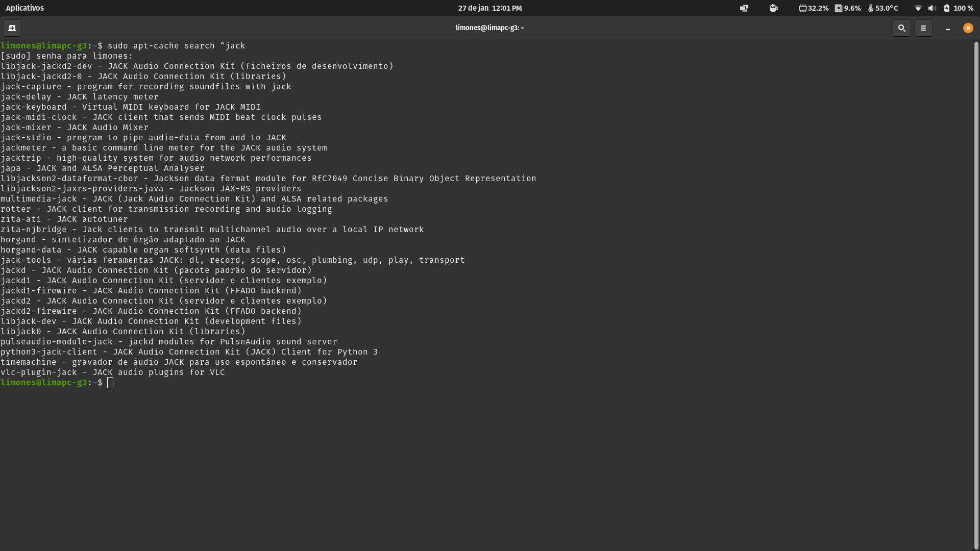This screenshot has width=980, height=551.
Task: Click the CPU usage indicator 9.6%
Action: click(x=848, y=8)
